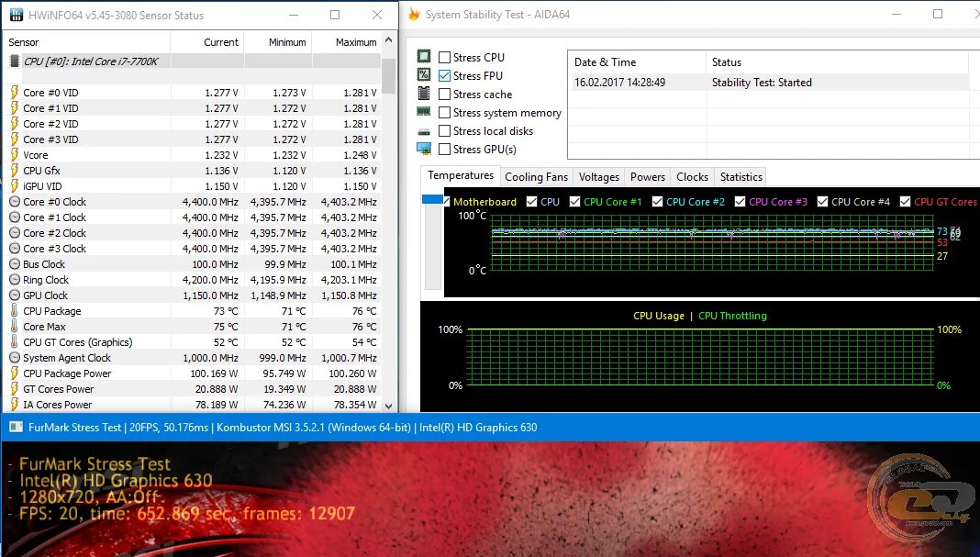Click the Status column header in AIDA64
This screenshot has height=557, width=980.
coord(838,61)
